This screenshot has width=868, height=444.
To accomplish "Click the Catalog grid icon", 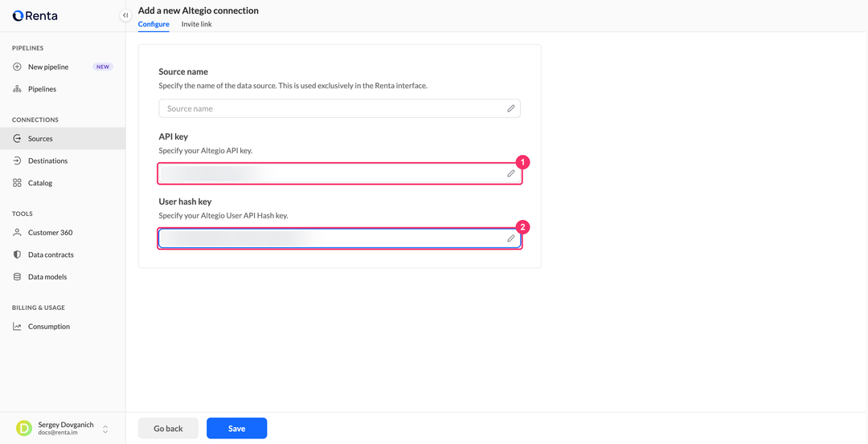I will point(17,183).
